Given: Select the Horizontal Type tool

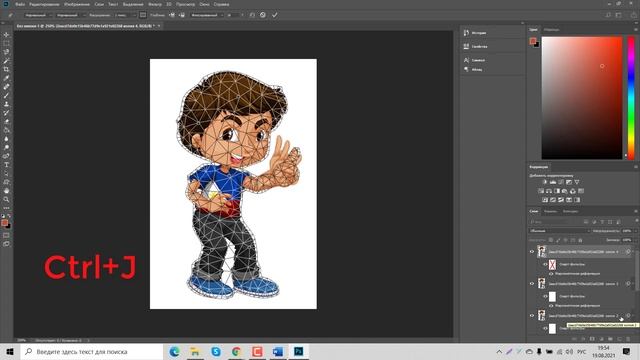Looking at the screenshot, I should tap(6, 165).
